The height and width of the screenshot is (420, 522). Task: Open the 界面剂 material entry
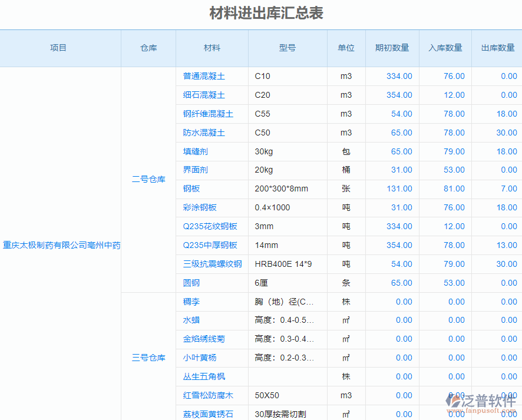[x=195, y=170]
